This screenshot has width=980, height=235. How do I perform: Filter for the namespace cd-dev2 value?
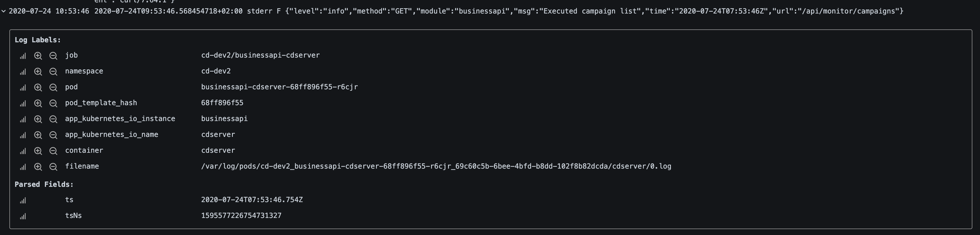pos(38,71)
